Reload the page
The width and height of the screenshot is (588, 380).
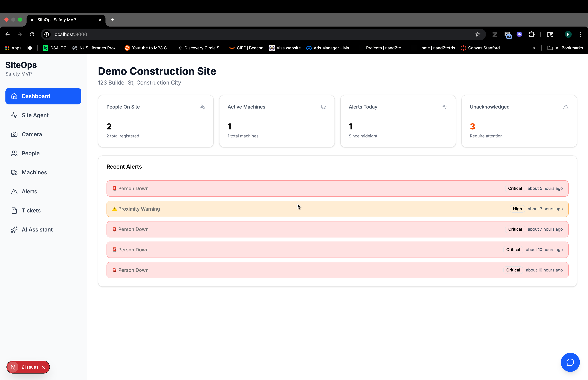pyautogui.click(x=32, y=34)
